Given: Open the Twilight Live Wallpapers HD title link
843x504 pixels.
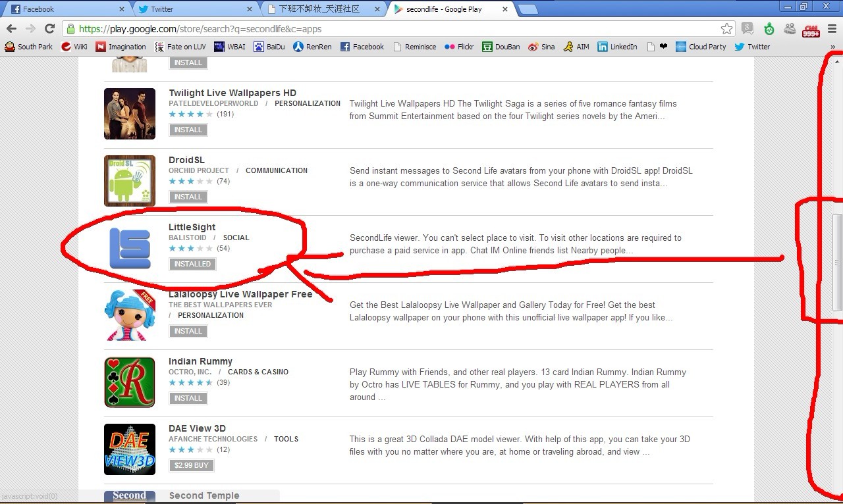Looking at the screenshot, I should (232, 93).
